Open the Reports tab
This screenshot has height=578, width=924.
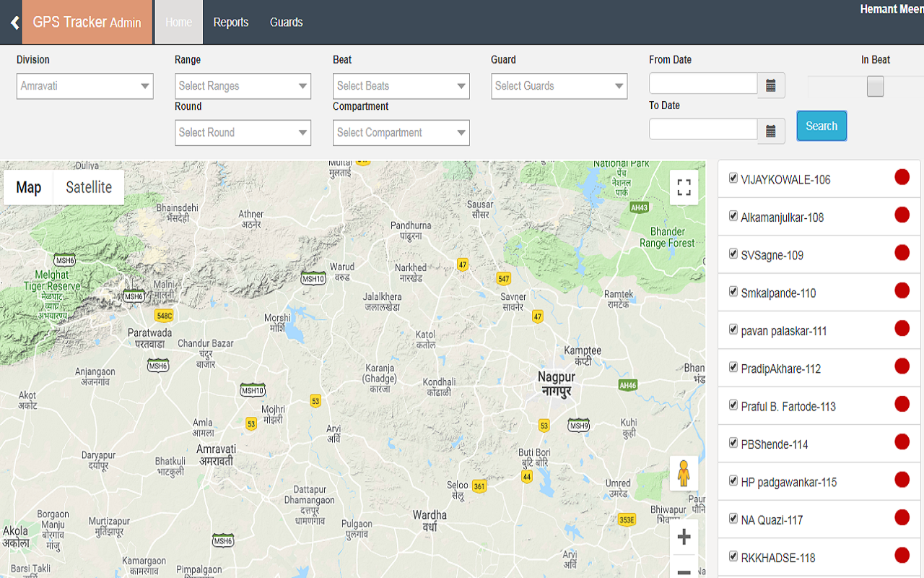231,22
